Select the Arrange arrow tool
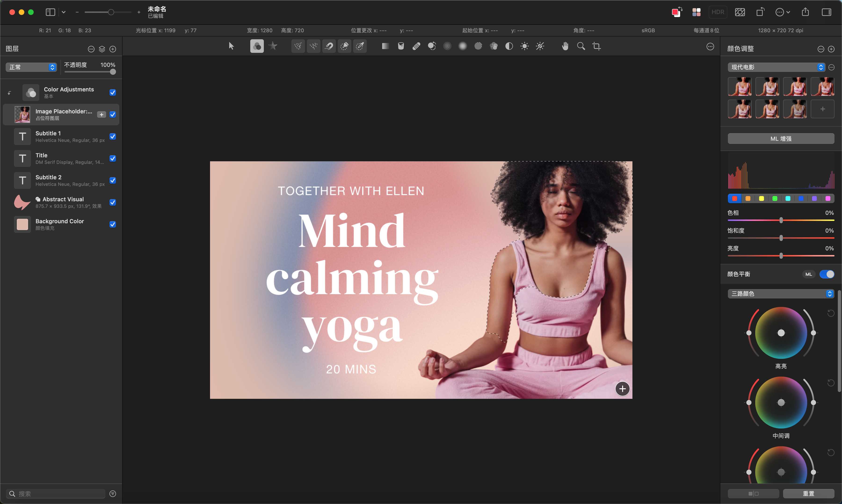 231,46
